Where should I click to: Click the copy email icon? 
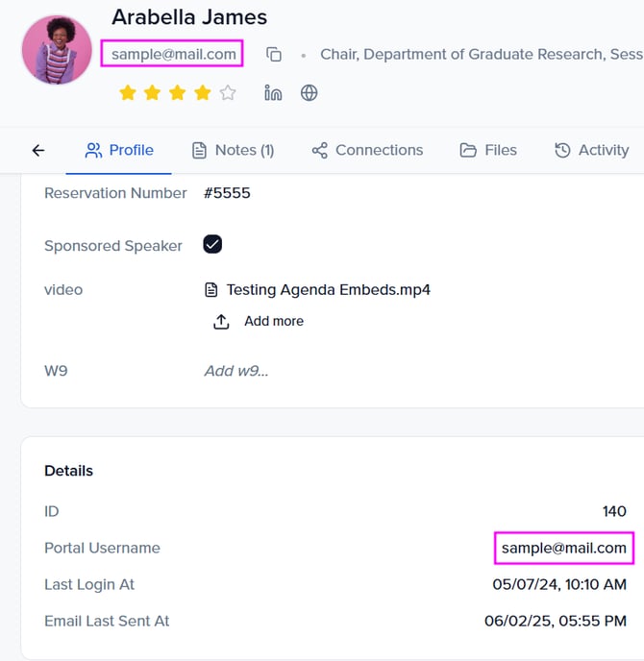pos(274,55)
